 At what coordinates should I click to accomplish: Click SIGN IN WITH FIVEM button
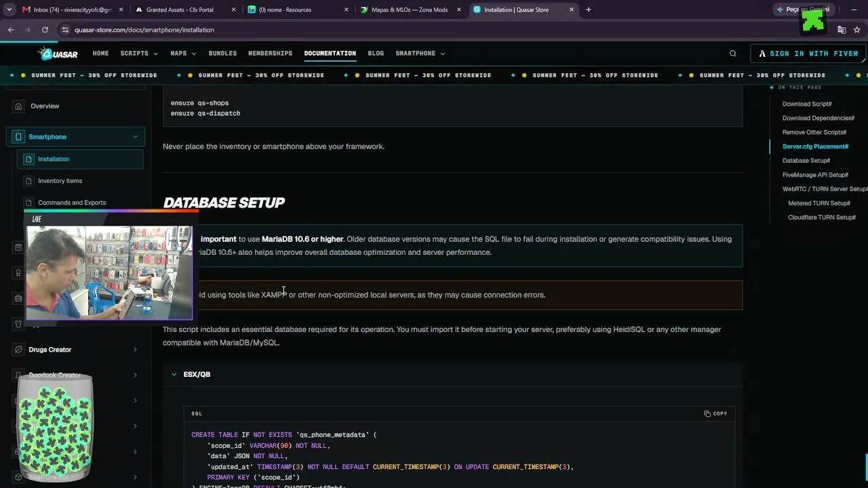point(808,54)
